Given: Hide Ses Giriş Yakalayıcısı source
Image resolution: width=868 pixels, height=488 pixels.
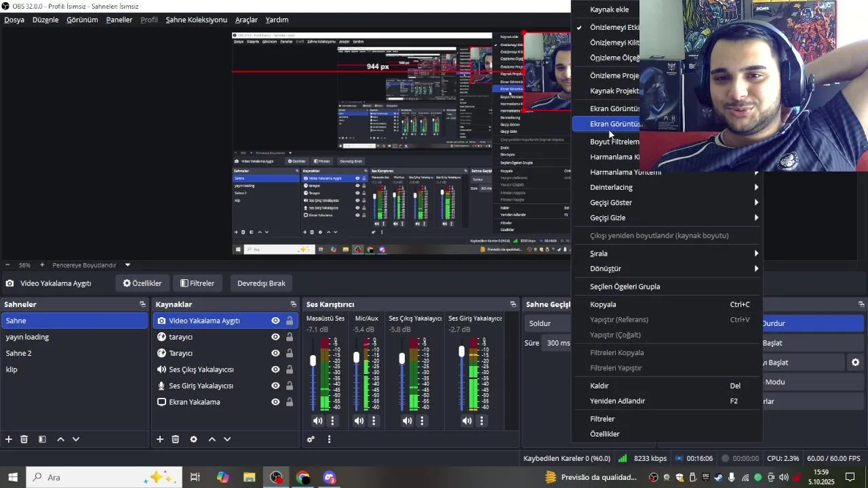Looking at the screenshot, I should (275, 386).
